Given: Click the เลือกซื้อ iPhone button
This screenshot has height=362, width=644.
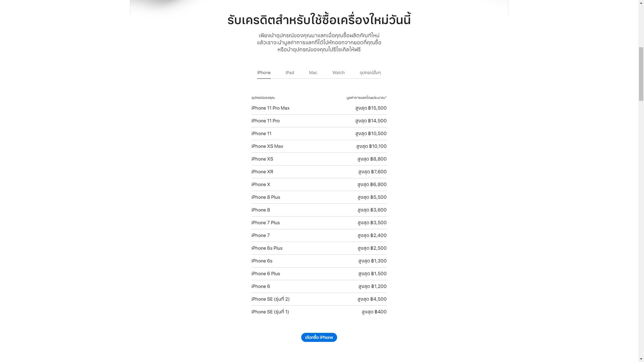Looking at the screenshot, I should (319, 337).
